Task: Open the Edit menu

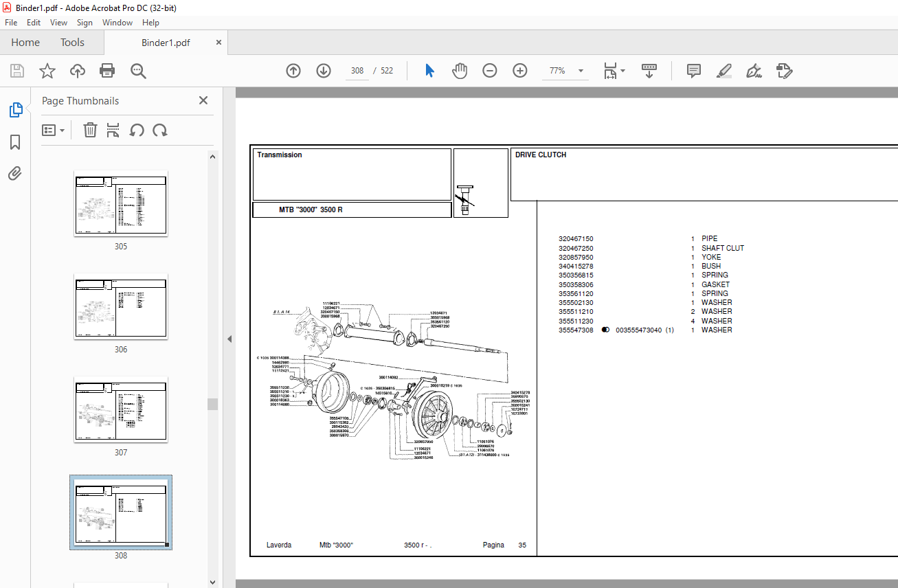Action: (34, 23)
